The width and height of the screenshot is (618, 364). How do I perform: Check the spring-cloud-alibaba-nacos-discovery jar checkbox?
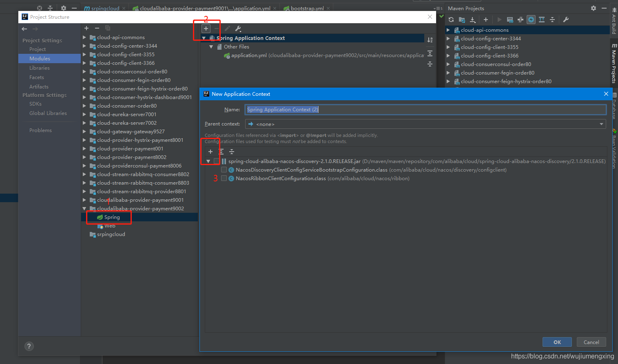coord(216,161)
